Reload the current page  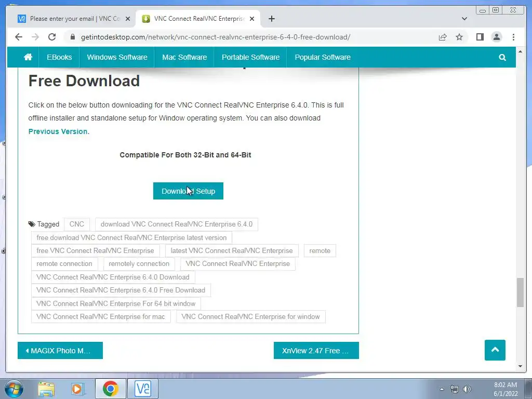[x=52, y=37]
